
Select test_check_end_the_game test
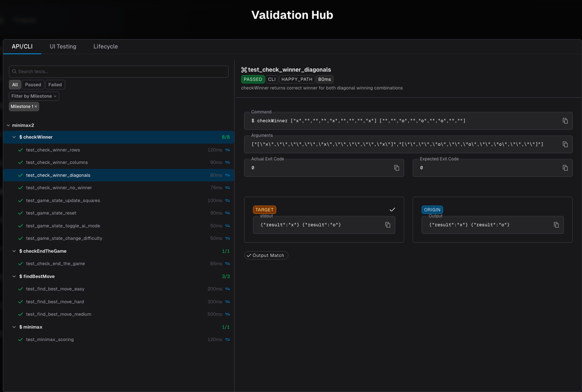[119, 264]
